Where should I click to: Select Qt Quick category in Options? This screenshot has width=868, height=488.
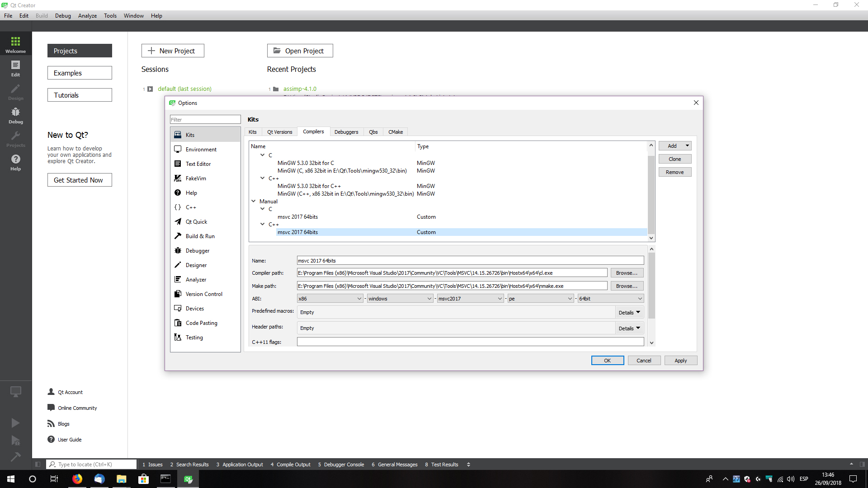point(205,221)
